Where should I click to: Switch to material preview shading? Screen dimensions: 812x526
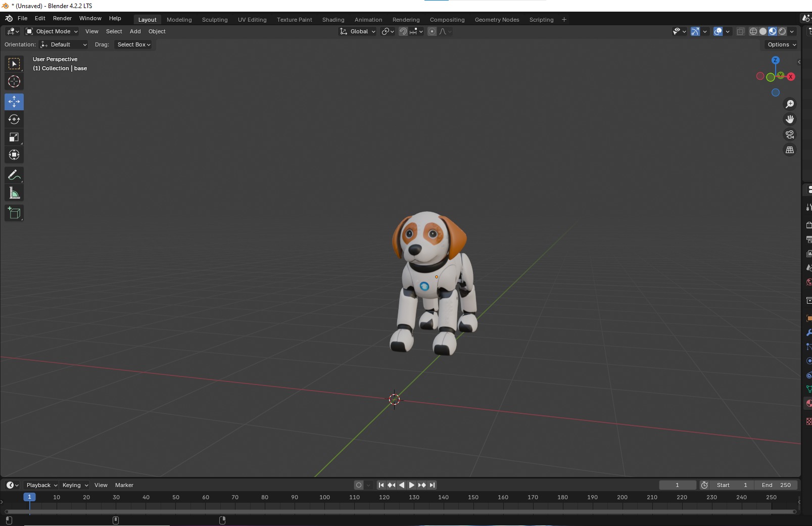773,31
